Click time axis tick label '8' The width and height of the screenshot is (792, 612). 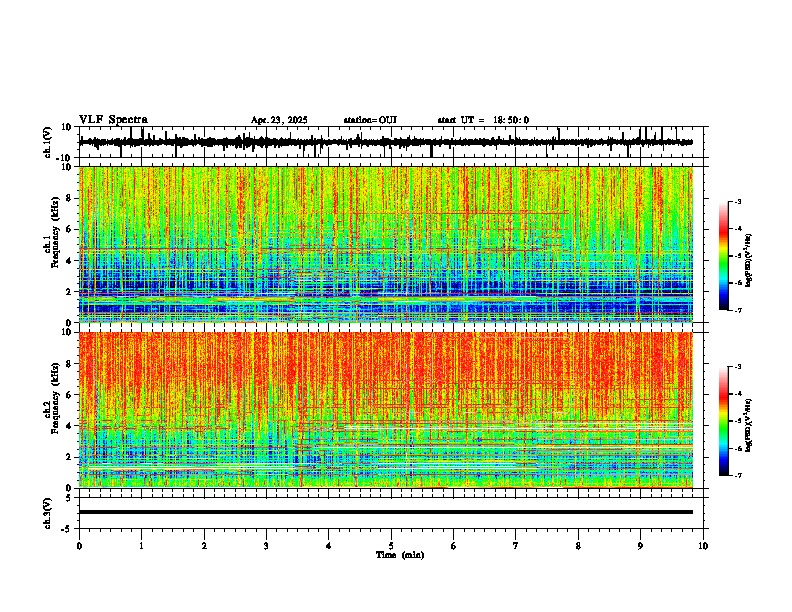pos(578,546)
